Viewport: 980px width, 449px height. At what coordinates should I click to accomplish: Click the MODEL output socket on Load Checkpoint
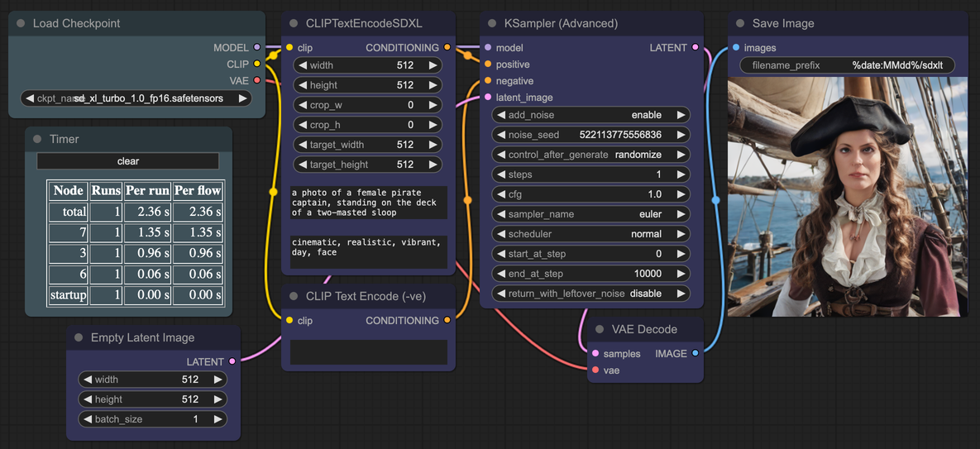pyautogui.click(x=257, y=47)
